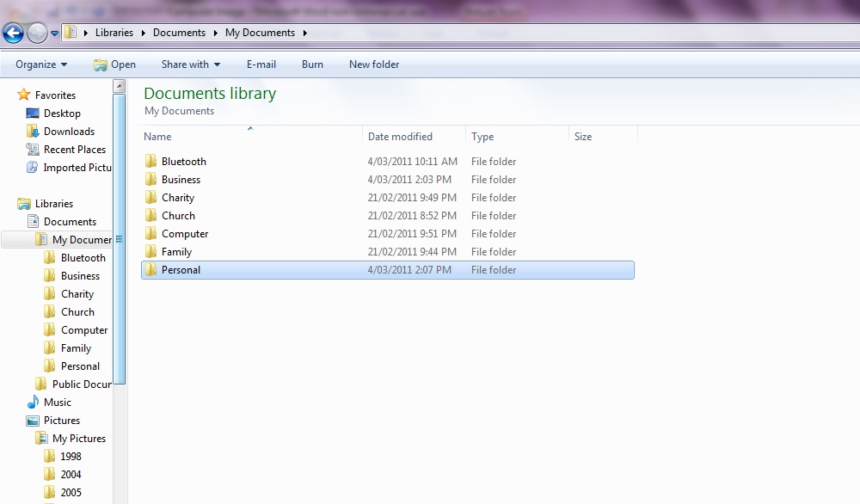The height and width of the screenshot is (504, 860).
Task: Select the Bluetooth folder icon in file list
Action: click(151, 162)
